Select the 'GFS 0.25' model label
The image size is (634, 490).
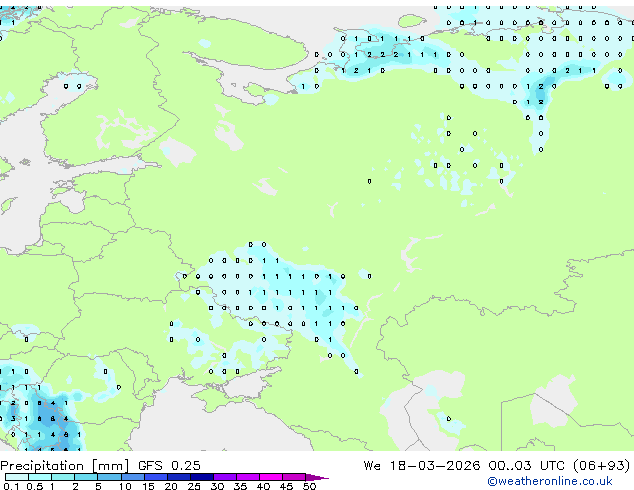click(x=169, y=466)
